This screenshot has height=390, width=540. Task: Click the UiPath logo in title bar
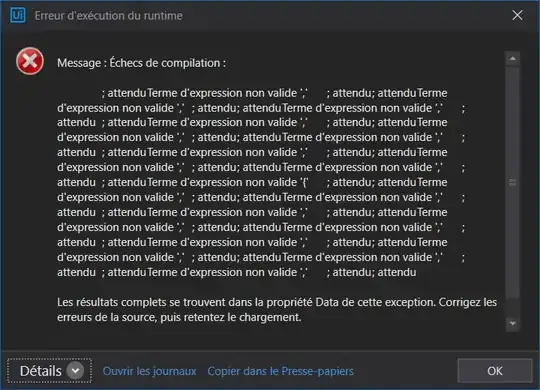tap(18, 15)
